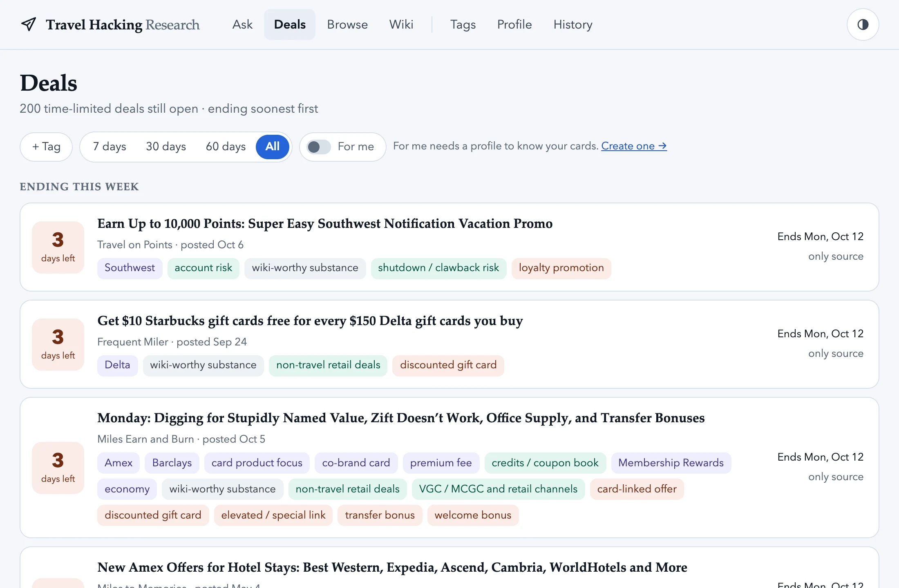This screenshot has width=899, height=588.
Task: Click the card-linked offer tag
Action: click(x=637, y=489)
